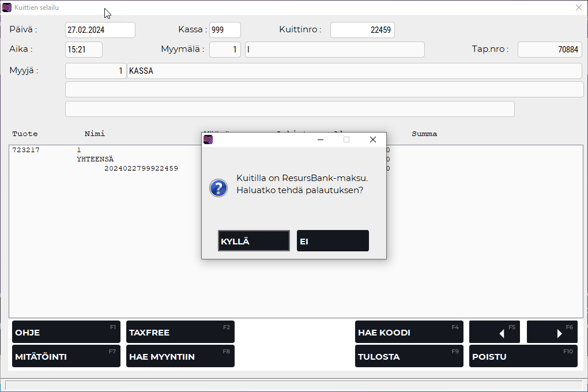Viewport: 588px width, 392px height.
Task: Exit using the POISTU button
Action: [x=523, y=356]
